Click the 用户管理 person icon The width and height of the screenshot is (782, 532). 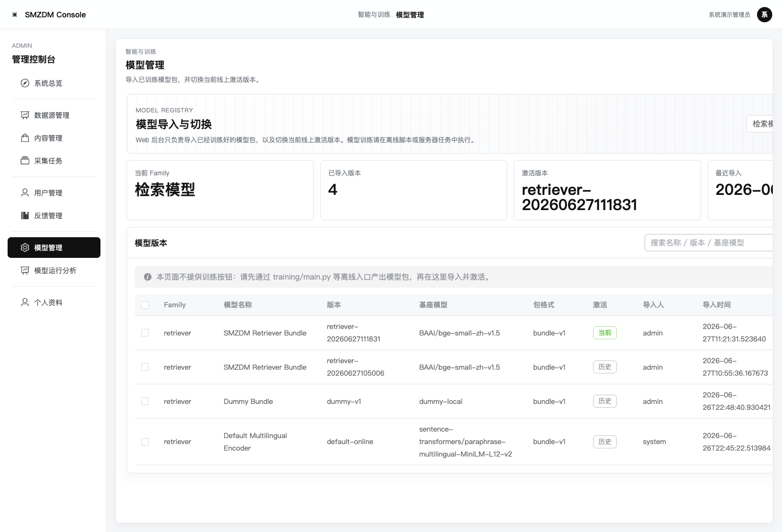tap(25, 193)
